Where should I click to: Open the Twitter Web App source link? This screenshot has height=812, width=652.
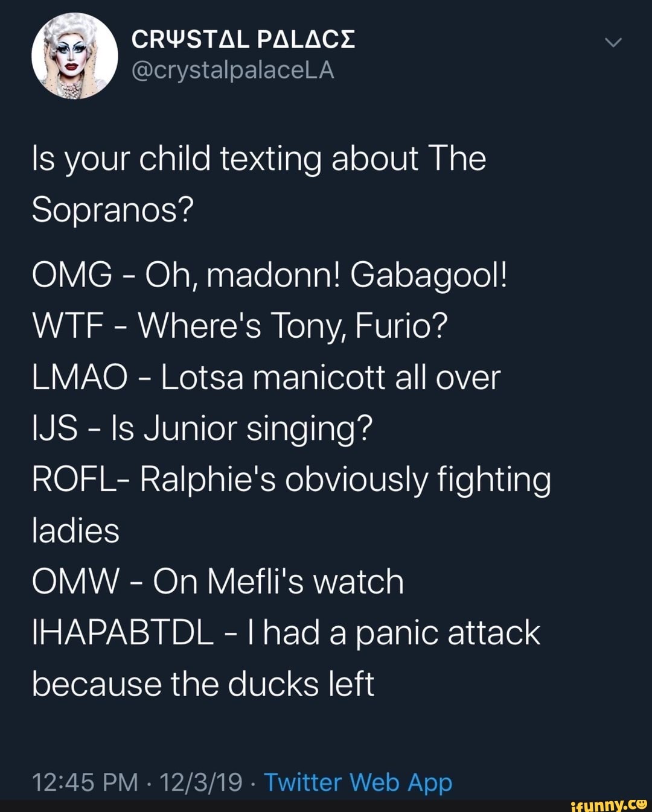(x=358, y=782)
